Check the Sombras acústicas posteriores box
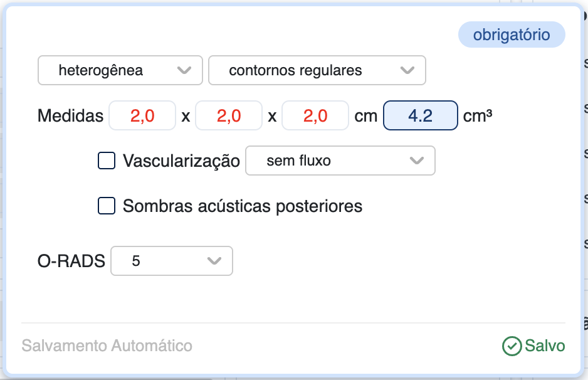Screen dimensions: 588x380 (107, 206)
